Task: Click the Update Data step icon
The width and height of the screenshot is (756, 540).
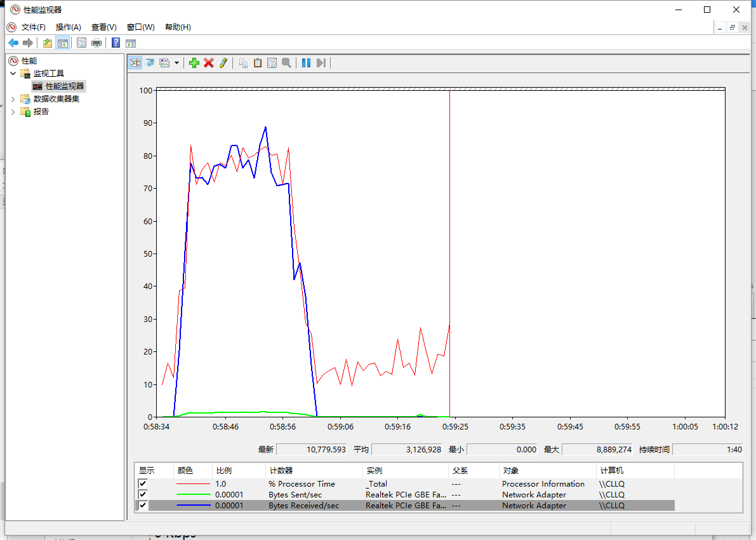Action: (321, 63)
